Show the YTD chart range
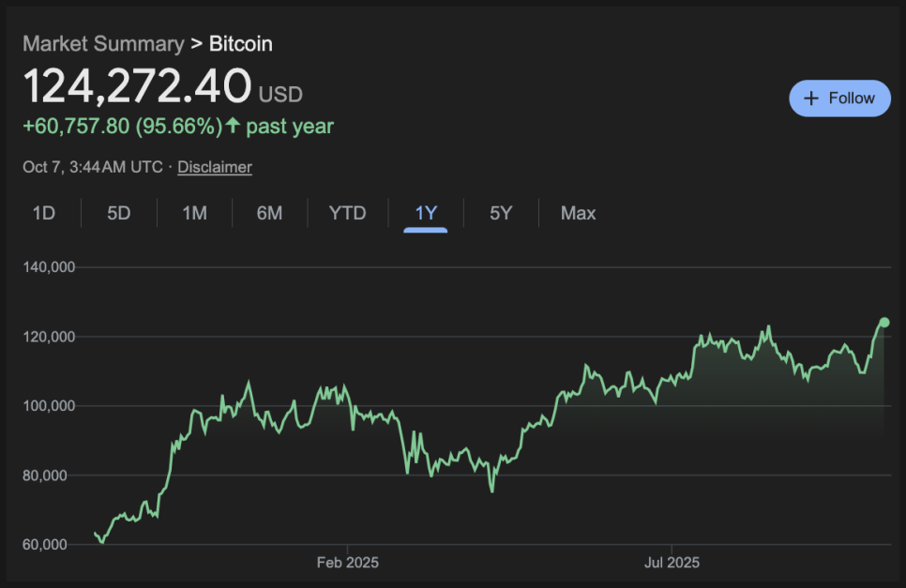Image resolution: width=906 pixels, height=588 pixels. click(x=347, y=213)
